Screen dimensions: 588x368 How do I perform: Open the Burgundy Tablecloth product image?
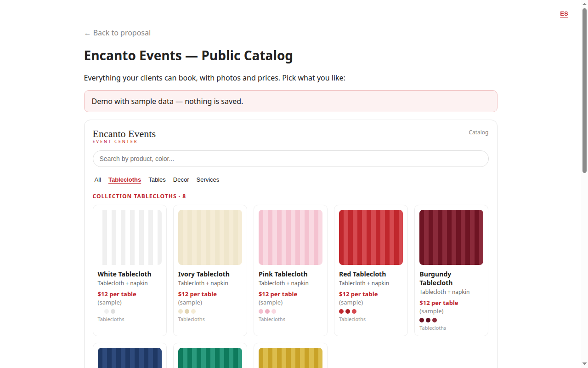point(451,237)
